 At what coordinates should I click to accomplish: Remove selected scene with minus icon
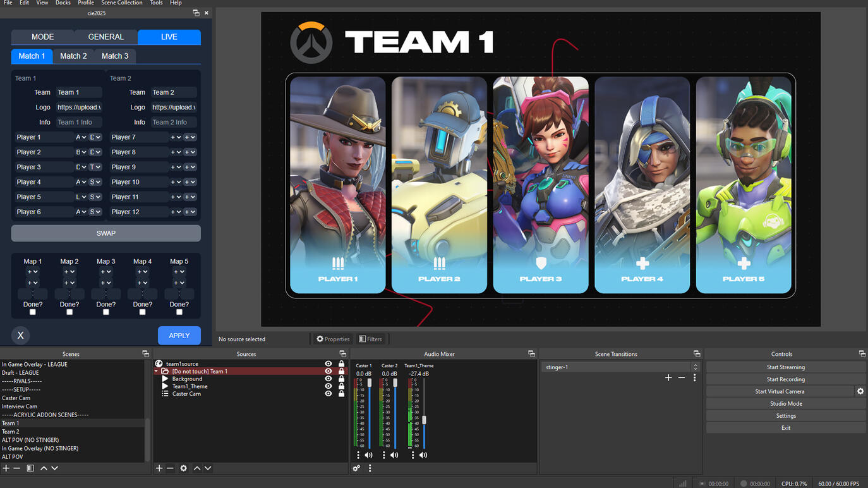(x=17, y=468)
